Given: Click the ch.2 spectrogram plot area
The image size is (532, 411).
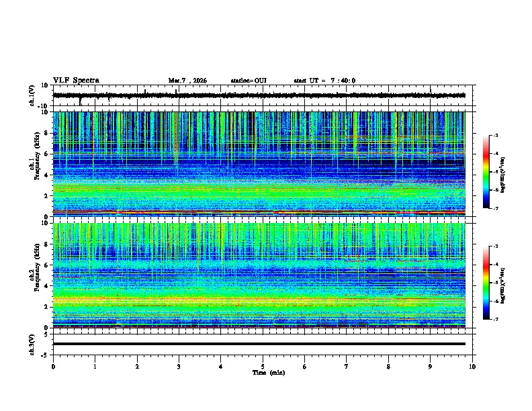Looking at the screenshot, I should tap(259, 275).
